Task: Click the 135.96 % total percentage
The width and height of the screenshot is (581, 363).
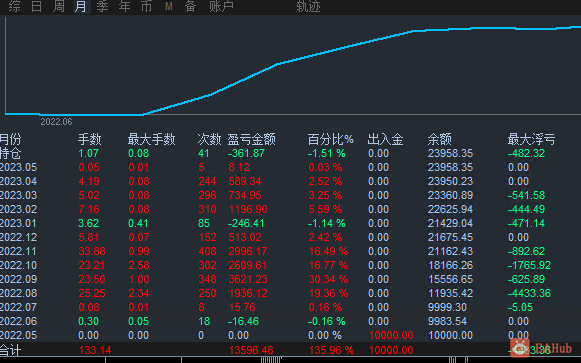Action: tap(331, 350)
